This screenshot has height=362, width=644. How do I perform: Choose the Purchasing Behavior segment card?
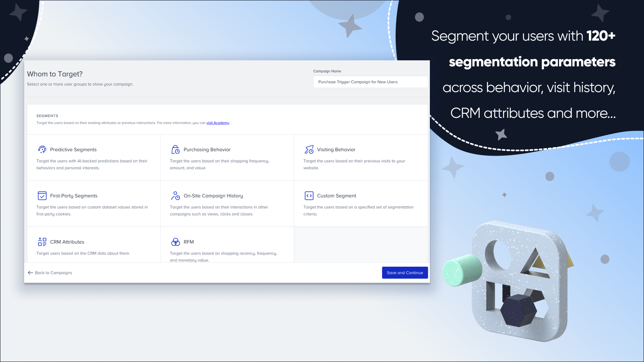(x=227, y=158)
